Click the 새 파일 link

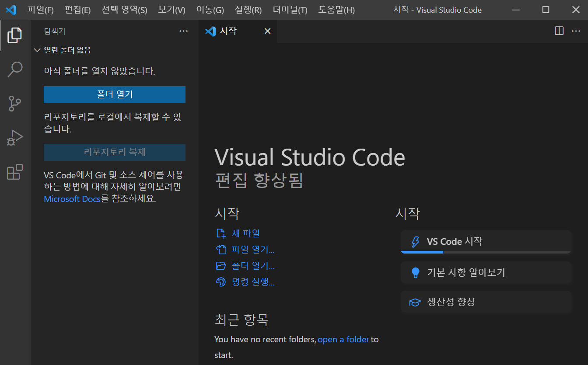pos(245,233)
